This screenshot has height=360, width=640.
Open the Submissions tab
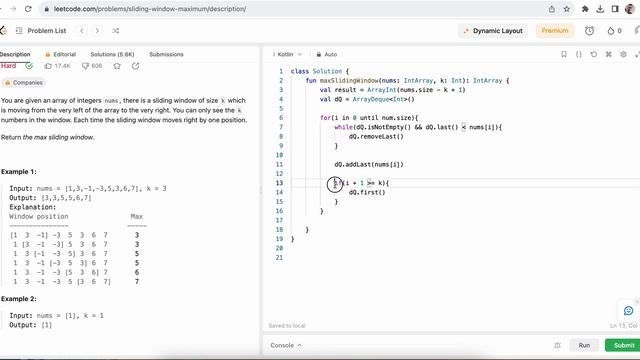[x=166, y=54]
